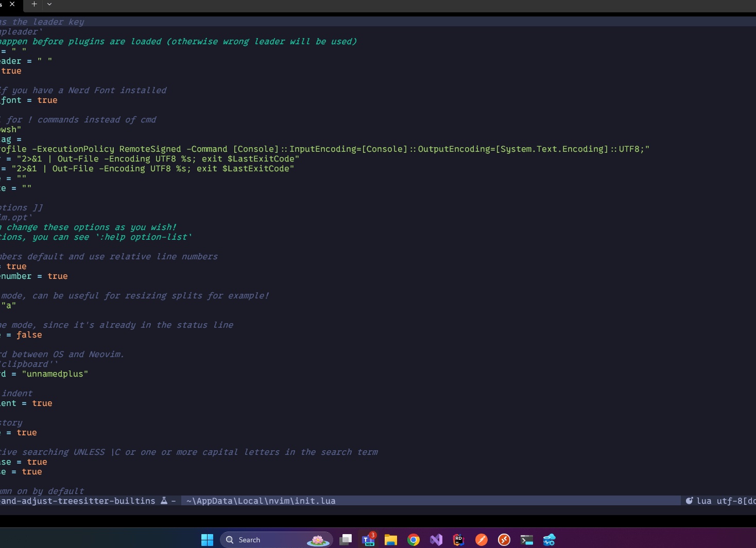Screen dimensions: 756x548
Task: Open Task View from the taskbar
Action: tap(346, 540)
